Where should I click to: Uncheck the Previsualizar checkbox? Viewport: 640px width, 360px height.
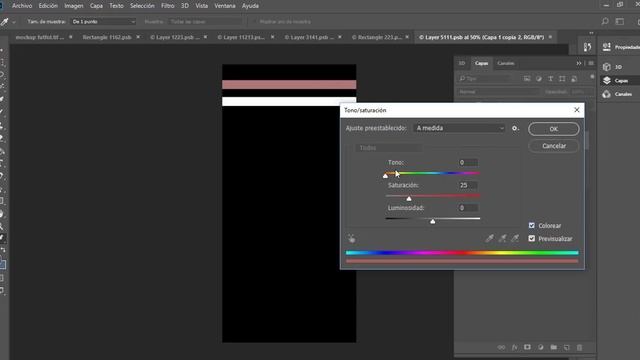pyautogui.click(x=531, y=238)
